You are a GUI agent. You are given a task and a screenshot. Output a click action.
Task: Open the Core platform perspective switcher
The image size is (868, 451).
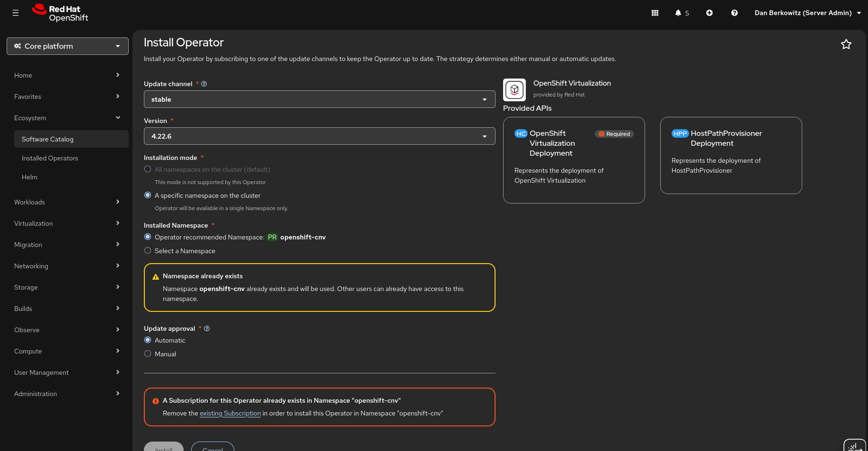tap(68, 46)
